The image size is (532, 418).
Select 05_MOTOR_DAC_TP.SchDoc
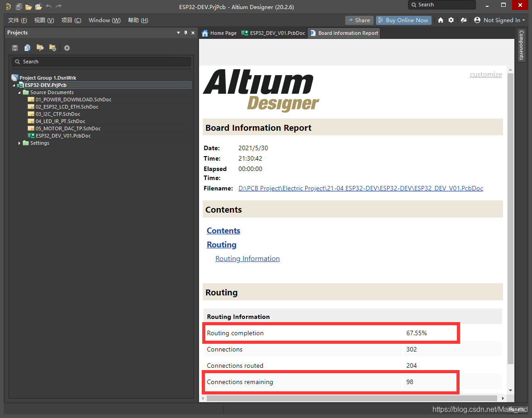click(68, 128)
